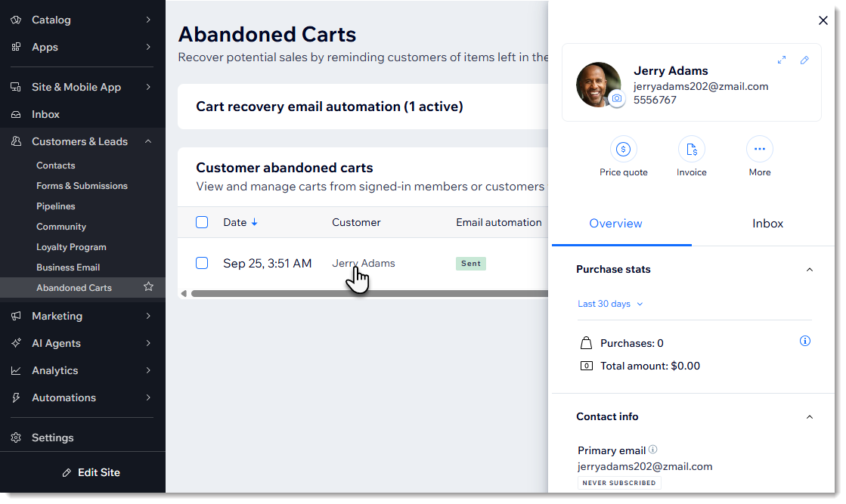The image size is (846, 504).
Task: Check the Sep 25 cart row checkbox
Action: point(202,263)
